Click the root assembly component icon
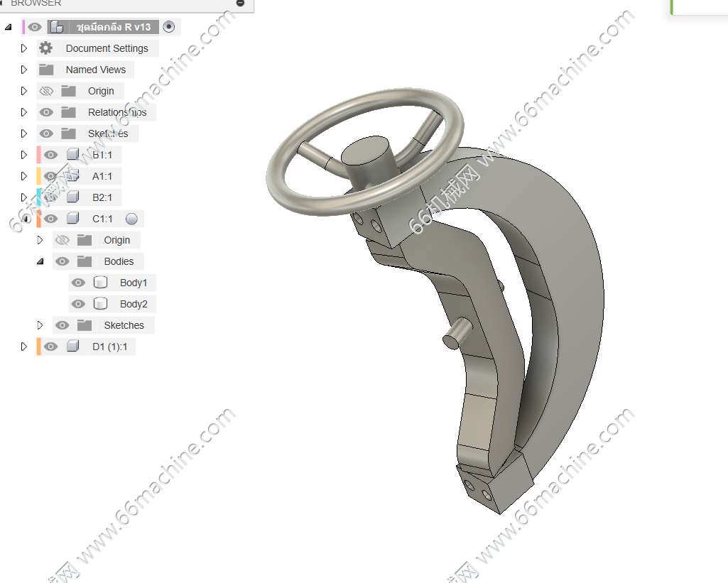Image resolution: width=728 pixels, height=583 pixels. (x=56, y=27)
